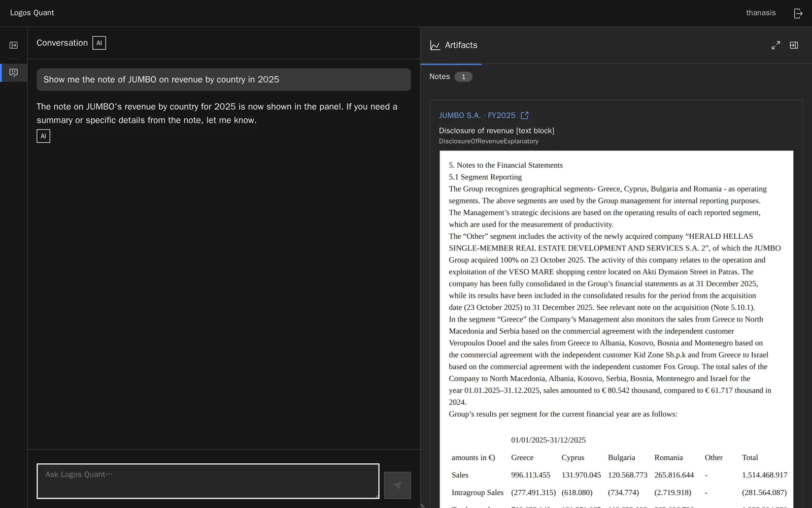Open the chat conversations sidebar icon
The image size is (812, 508).
(14, 73)
